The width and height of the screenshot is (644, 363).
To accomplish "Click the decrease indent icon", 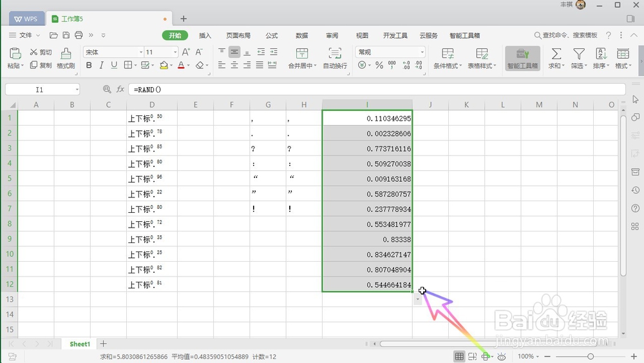I will [261, 52].
